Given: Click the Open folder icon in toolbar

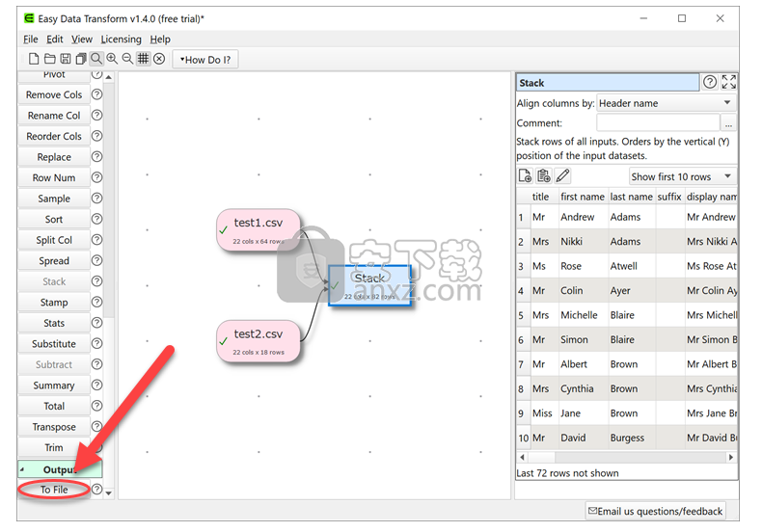Looking at the screenshot, I should click(49, 59).
